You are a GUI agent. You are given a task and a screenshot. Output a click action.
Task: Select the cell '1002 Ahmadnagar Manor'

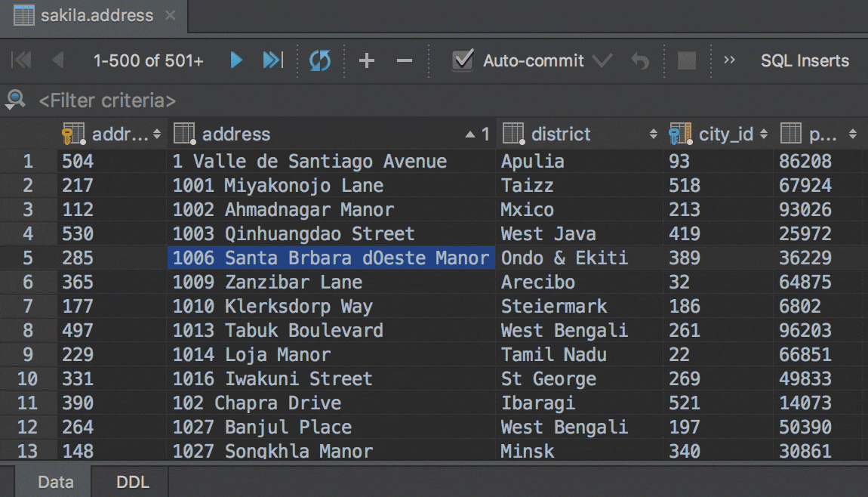[331, 209]
